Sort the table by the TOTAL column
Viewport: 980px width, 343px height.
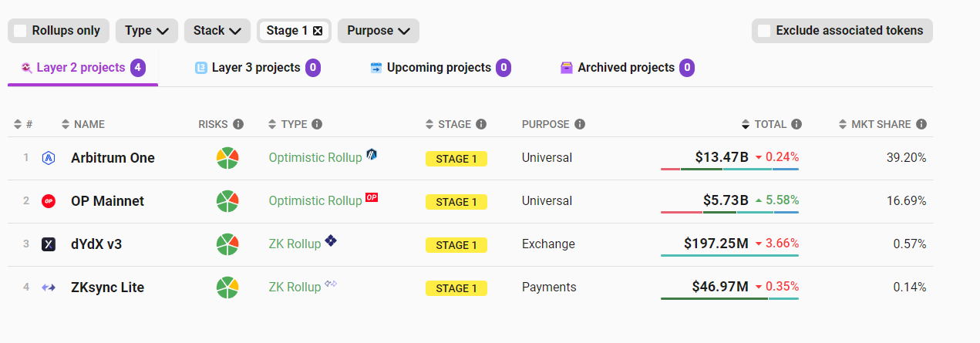point(770,124)
